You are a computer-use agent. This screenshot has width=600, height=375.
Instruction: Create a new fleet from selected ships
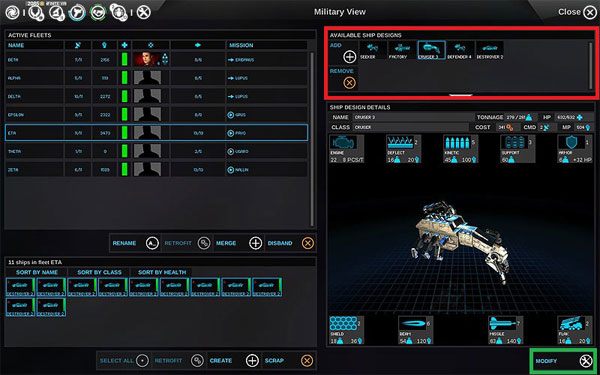(x=234, y=360)
